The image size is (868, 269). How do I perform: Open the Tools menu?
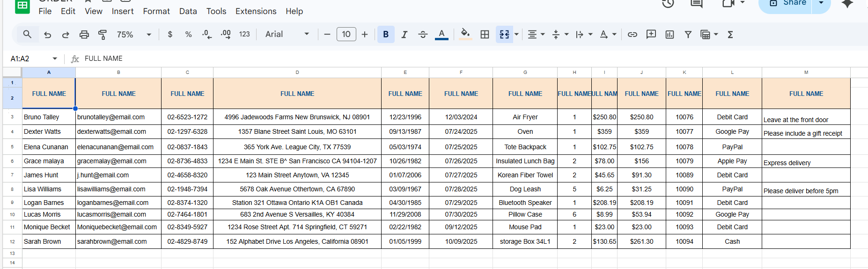click(x=216, y=11)
